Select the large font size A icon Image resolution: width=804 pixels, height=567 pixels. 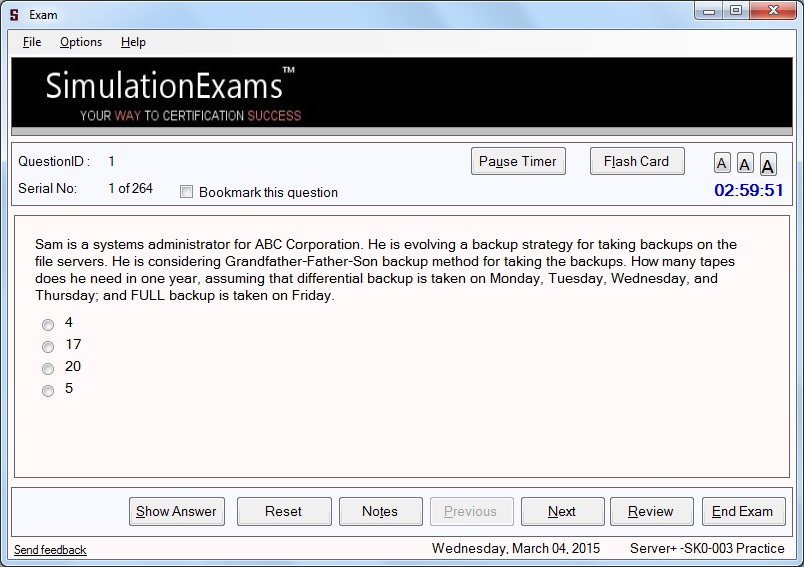(x=768, y=165)
